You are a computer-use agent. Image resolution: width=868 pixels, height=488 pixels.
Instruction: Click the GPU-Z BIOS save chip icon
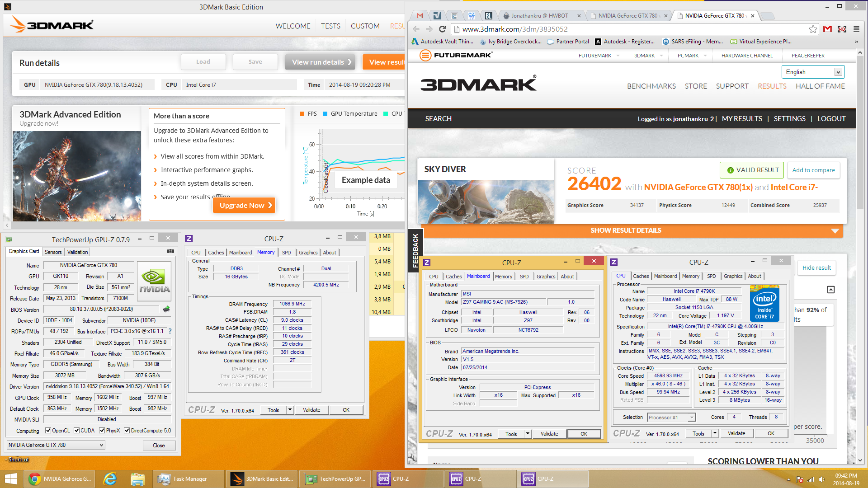[x=166, y=309]
